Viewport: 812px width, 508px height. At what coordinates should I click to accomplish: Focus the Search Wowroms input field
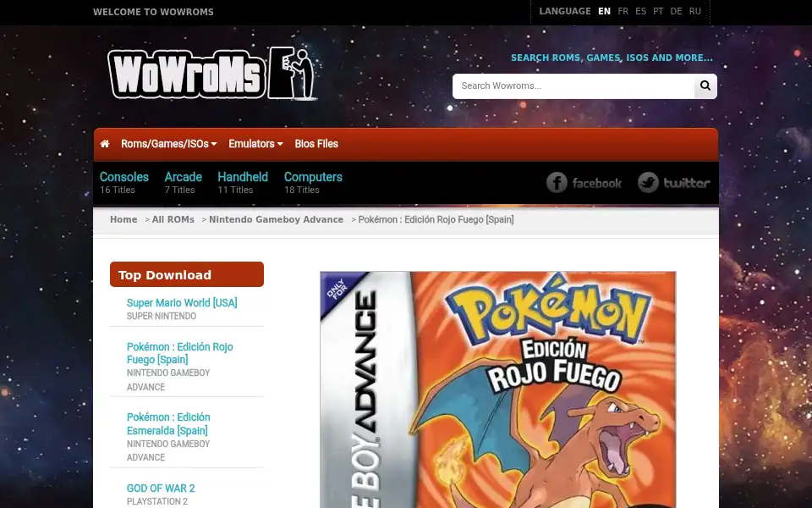tap(573, 86)
